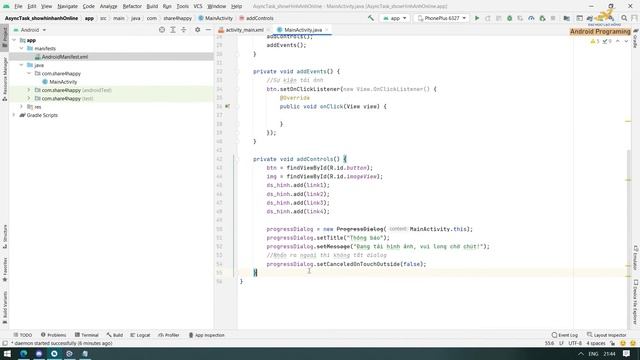Open the Android view selector dropdown

pos(30,30)
